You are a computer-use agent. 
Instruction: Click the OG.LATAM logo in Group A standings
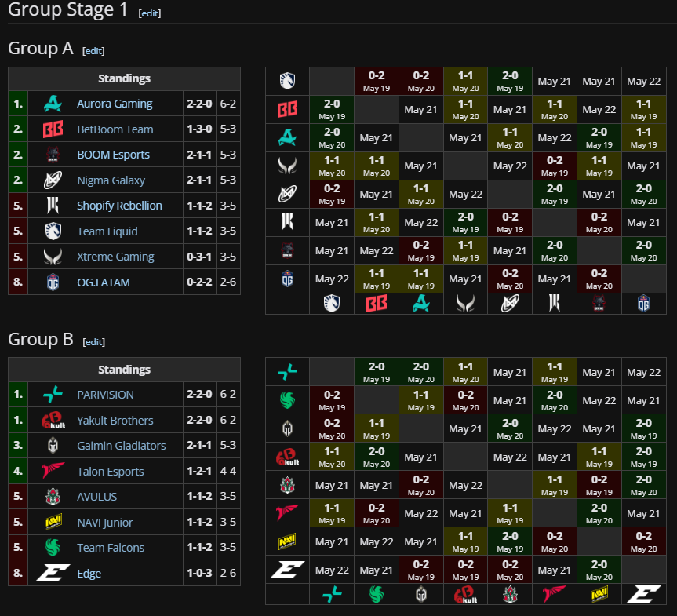pyautogui.click(x=53, y=282)
